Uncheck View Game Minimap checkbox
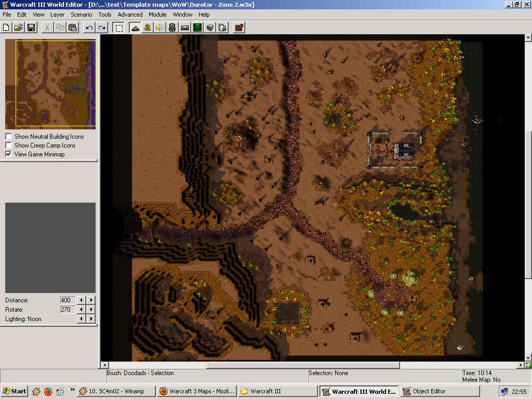532x399 pixels. coord(8,154)
